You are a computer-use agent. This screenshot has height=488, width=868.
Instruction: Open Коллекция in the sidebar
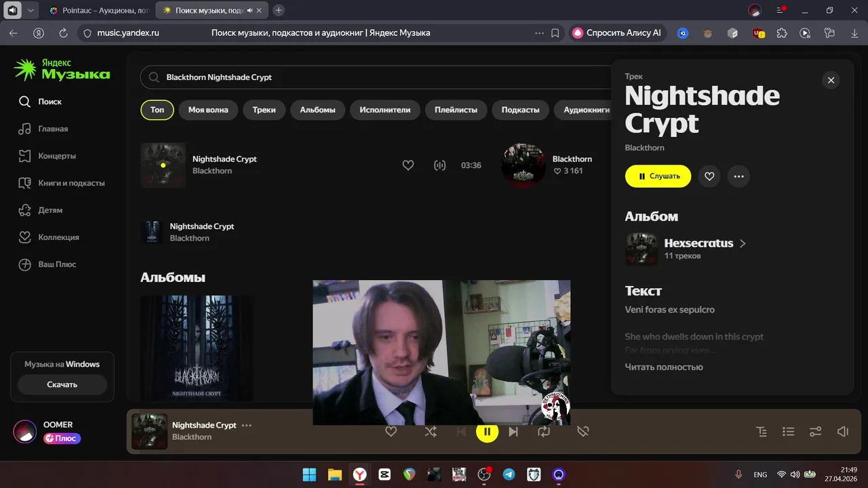49,237
